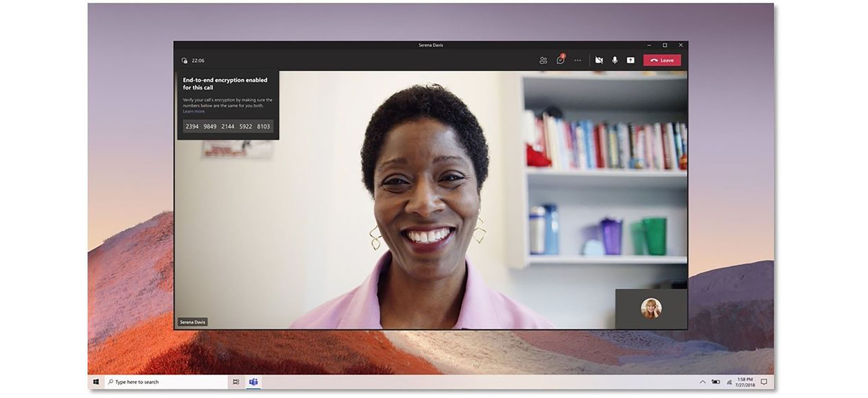Click encryption code 2144
Image resolution: width=868 pixels, height=398 pixels.
pyautogui.click(x=228, y=127)
